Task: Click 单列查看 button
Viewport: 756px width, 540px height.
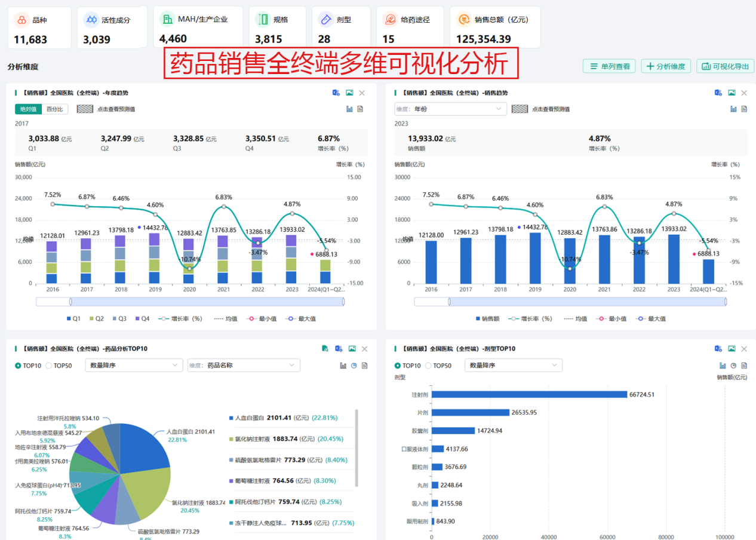Action: point(609,66)
